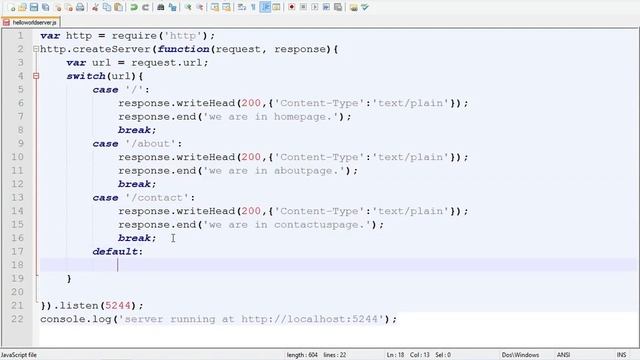This screenshot has height=360, width=640.
Task: Click the Paste clipboard icon
Action: 118,7
